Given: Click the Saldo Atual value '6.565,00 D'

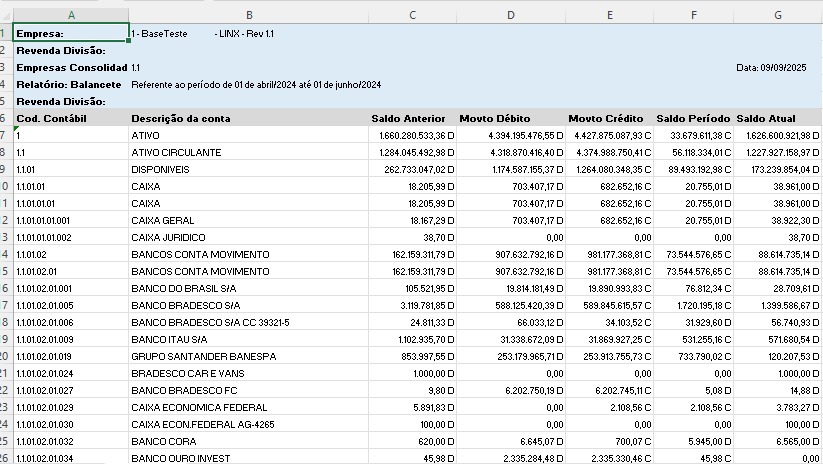Looking at the screenshot, I should pos(777,441).
